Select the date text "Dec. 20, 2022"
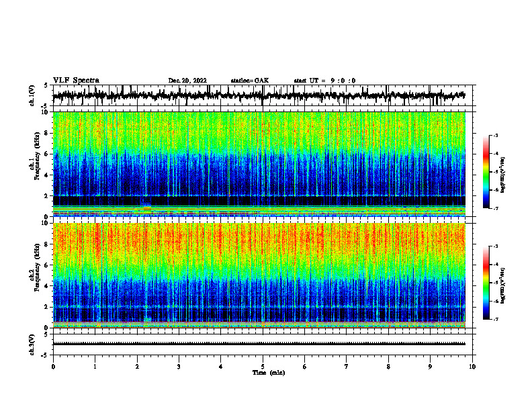This screenshot has height=411, width=532. pos(187,81)
